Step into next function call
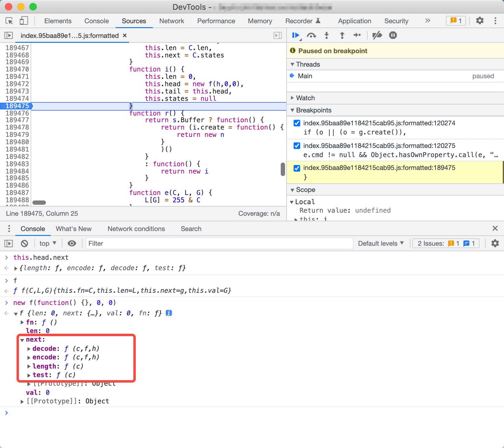 pyautogui.click(x=327, y=35)
